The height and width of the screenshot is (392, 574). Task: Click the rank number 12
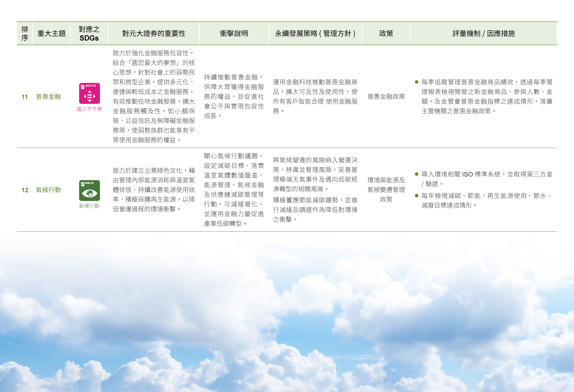(25, 190)
